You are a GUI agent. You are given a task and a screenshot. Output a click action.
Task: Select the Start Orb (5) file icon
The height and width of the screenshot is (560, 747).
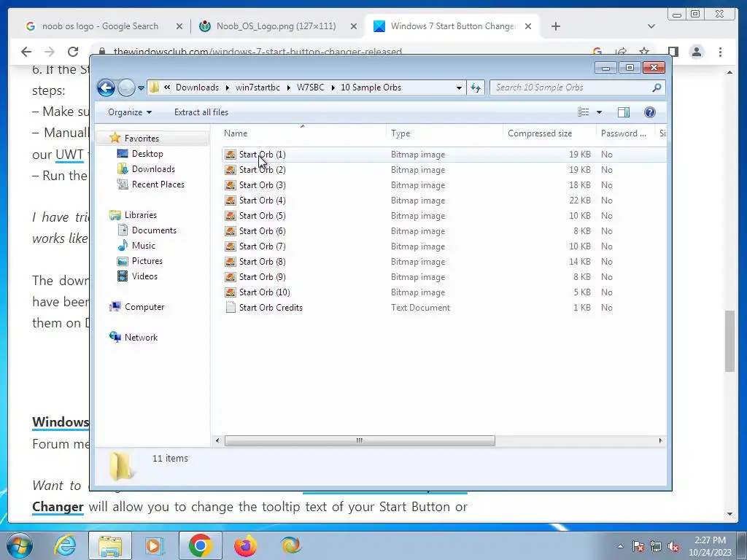(231, 216)
